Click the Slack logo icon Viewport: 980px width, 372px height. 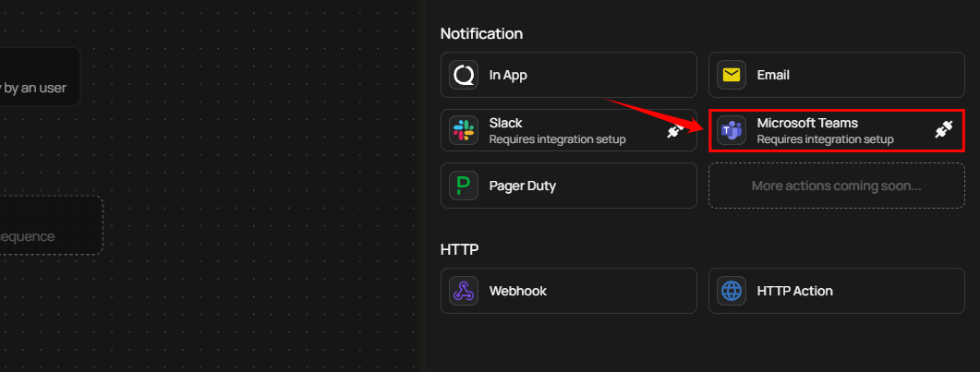point(464,130)
